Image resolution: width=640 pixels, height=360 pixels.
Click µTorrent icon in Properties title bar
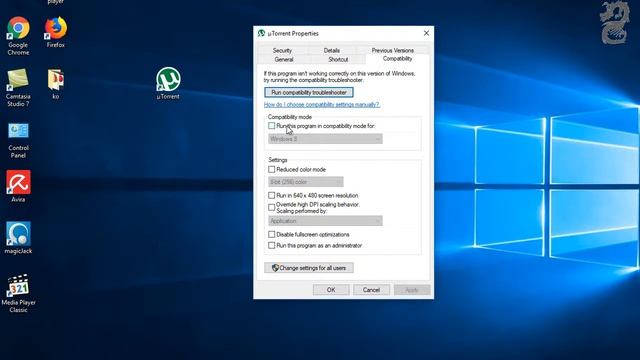[x=261, y=33]
